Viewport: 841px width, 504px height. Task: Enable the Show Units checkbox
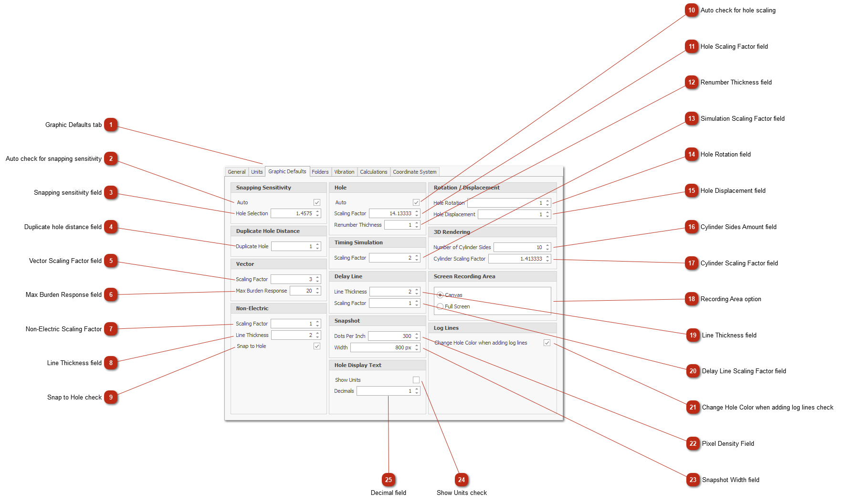(416, 380)
